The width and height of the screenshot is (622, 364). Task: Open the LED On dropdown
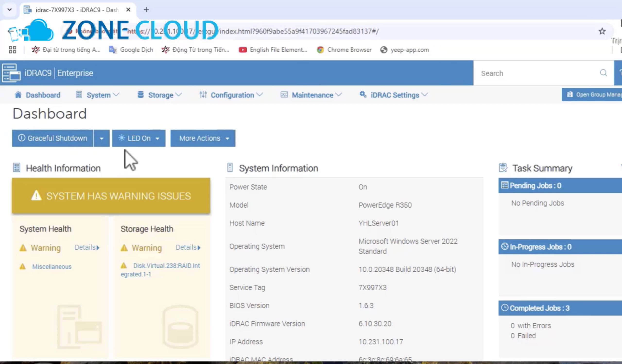click(x=139, y=138)
